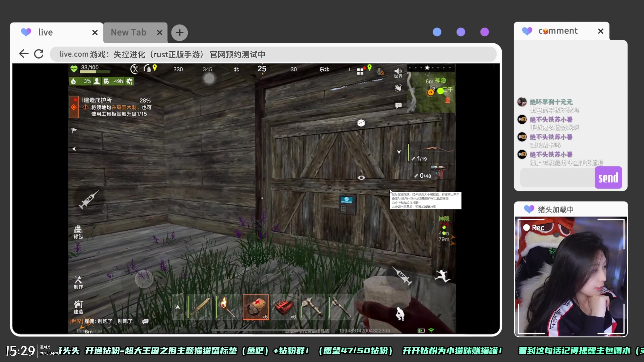Toggle the eye visibility icon on door
The image size is (644, 362).
click(361, 178)
